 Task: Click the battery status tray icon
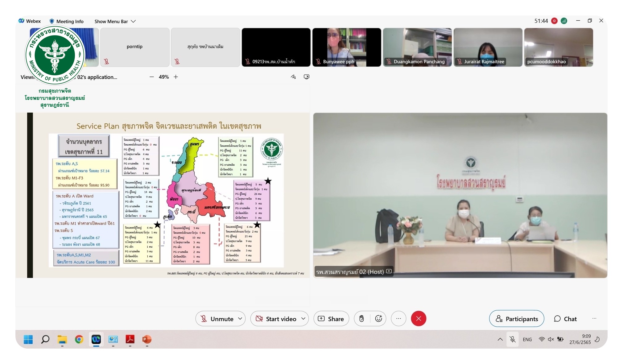click(x=560, y=339)
